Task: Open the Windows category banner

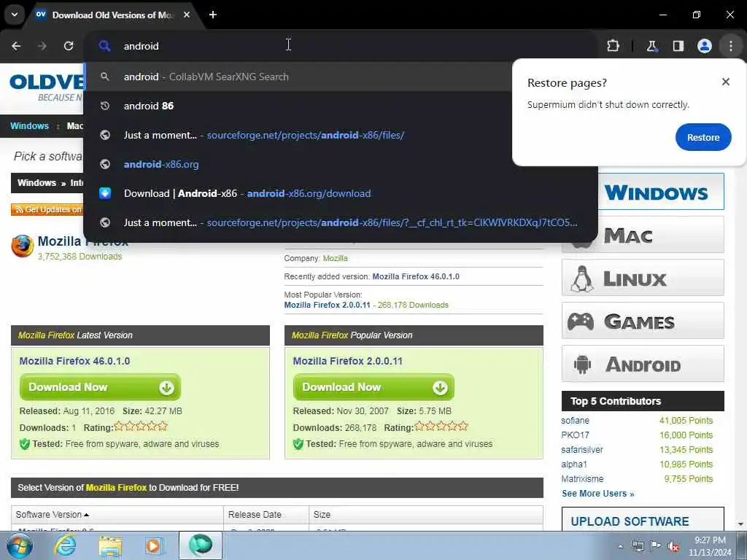Action: pyautogui.click(x=661, y=192)
